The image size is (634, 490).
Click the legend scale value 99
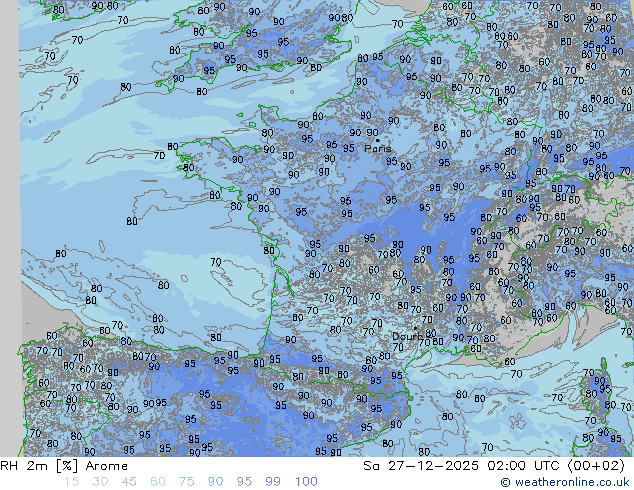(x=273, y=482)
